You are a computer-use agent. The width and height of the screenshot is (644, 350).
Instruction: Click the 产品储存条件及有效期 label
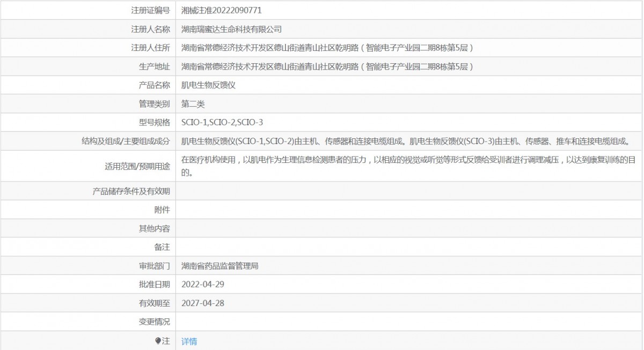click(131, 191)
